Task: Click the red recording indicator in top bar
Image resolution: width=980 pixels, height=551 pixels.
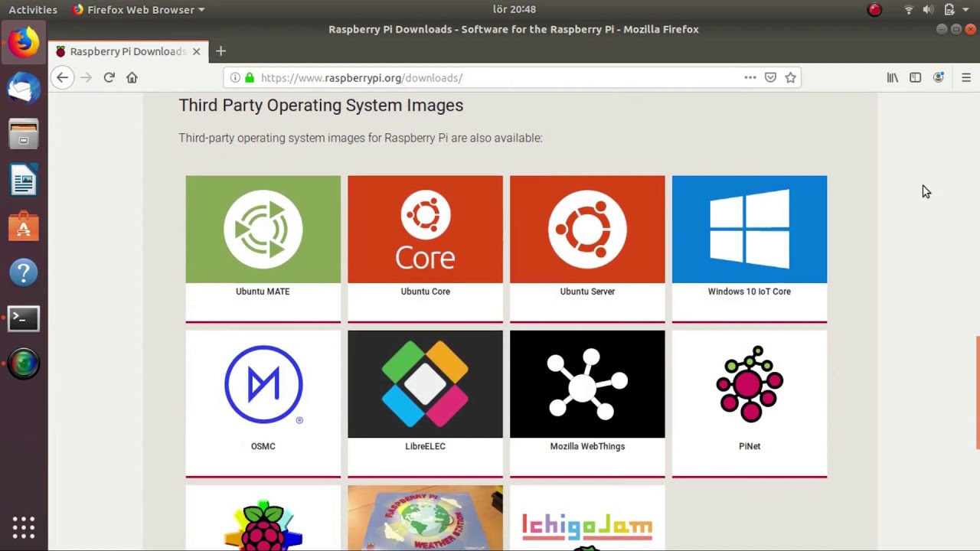Action: click(x=874, y=9)
